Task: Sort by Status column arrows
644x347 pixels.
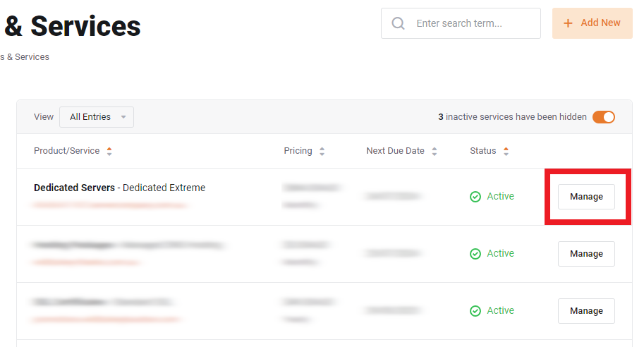Action: click(506, 151)
